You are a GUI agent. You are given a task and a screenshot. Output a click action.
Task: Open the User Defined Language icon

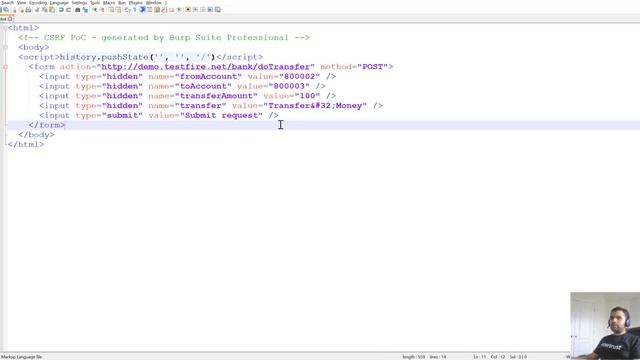149,9
